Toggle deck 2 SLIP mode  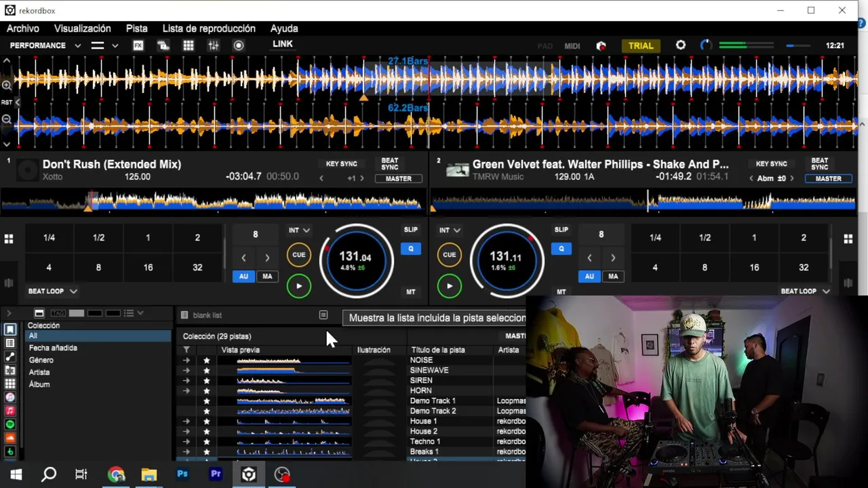tap(561, 230)
